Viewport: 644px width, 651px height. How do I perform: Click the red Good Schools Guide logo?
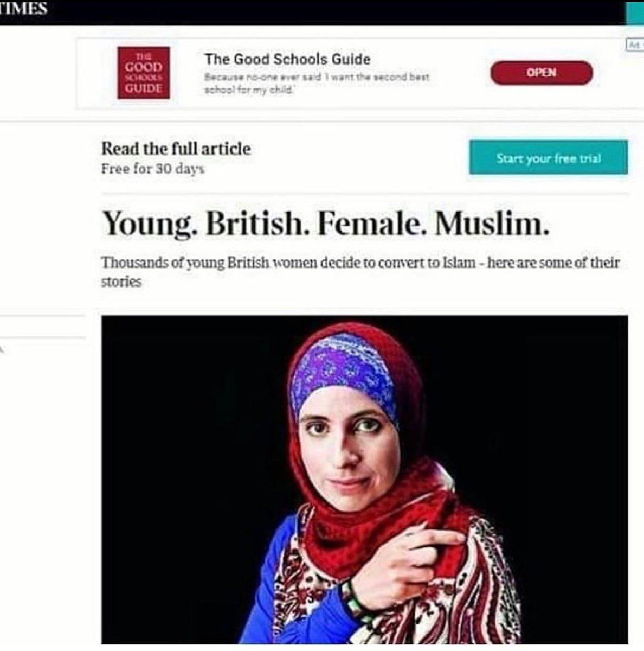[144, 73]
